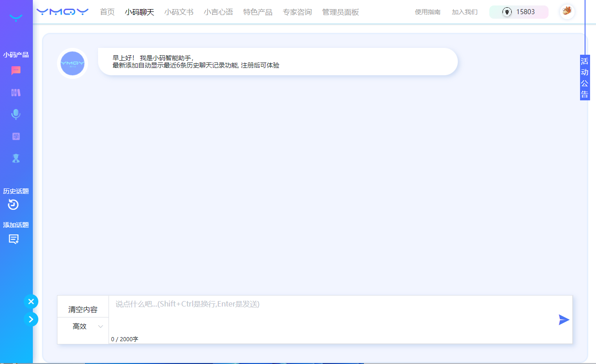
Task: Open the 特色产品 tab
Action: coord(258,12)
